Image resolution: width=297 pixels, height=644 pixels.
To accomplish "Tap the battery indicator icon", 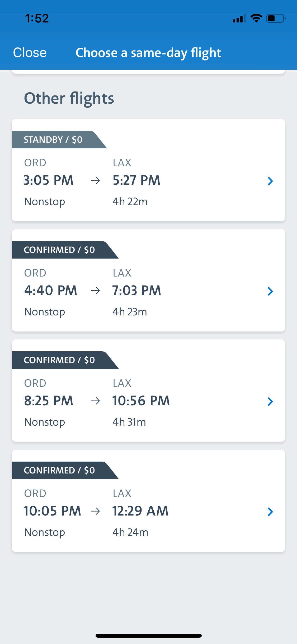I will [276, 18].
